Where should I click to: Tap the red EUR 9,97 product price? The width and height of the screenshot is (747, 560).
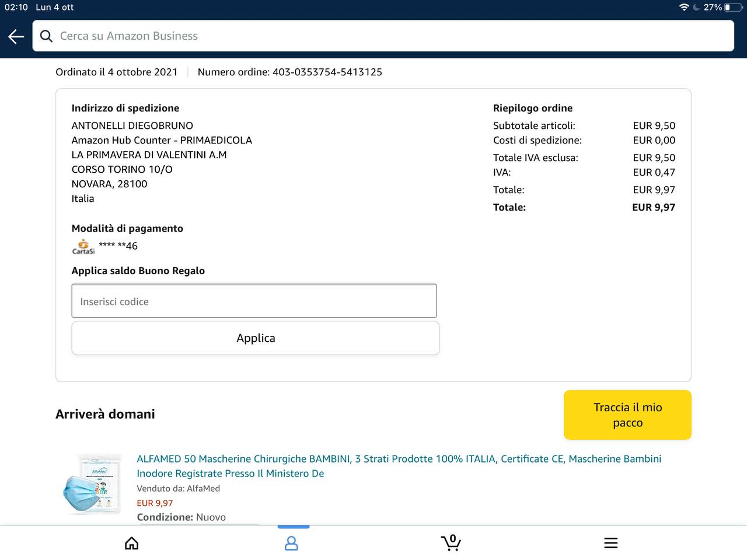pos(155,503)
